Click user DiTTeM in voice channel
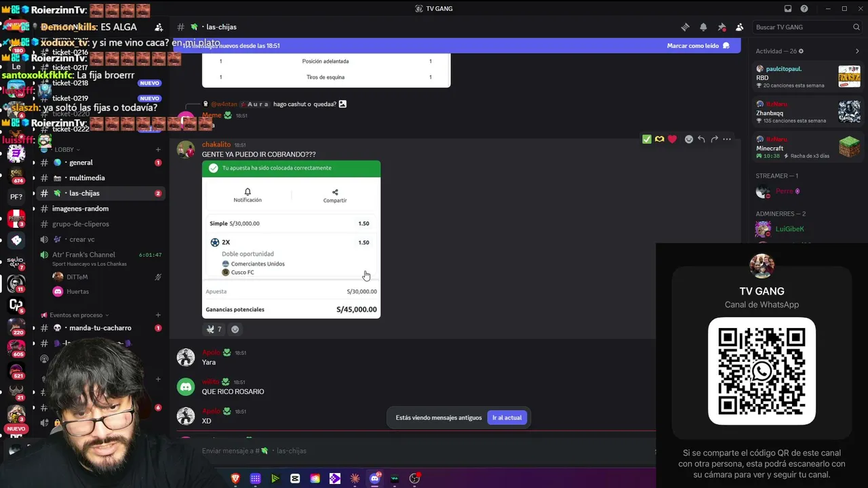 [x=106, y=277]
